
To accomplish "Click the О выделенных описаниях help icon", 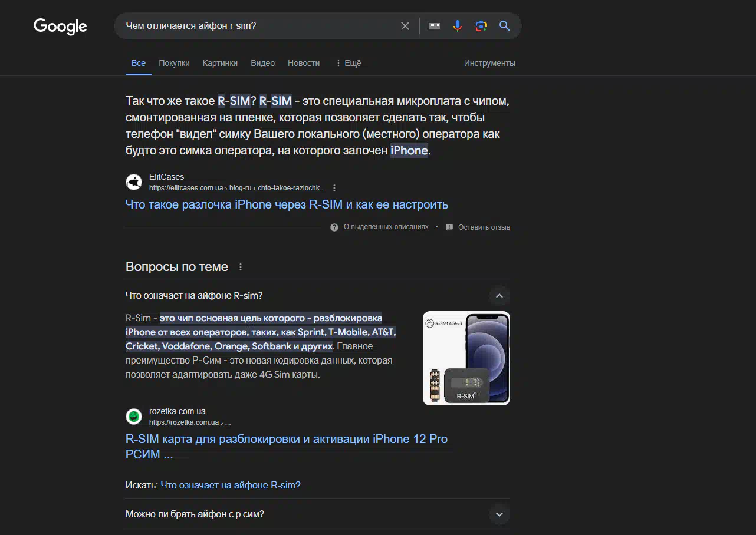I will pos(334,227).
